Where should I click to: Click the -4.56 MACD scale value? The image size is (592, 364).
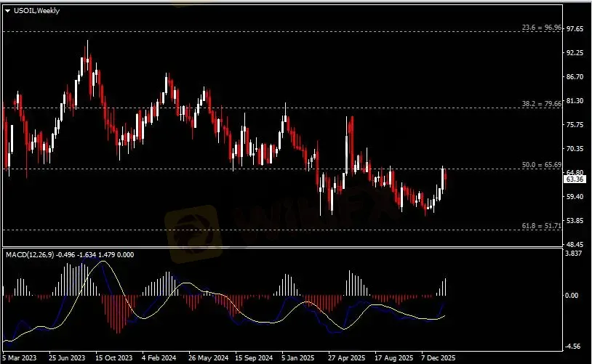coord(573,347)
